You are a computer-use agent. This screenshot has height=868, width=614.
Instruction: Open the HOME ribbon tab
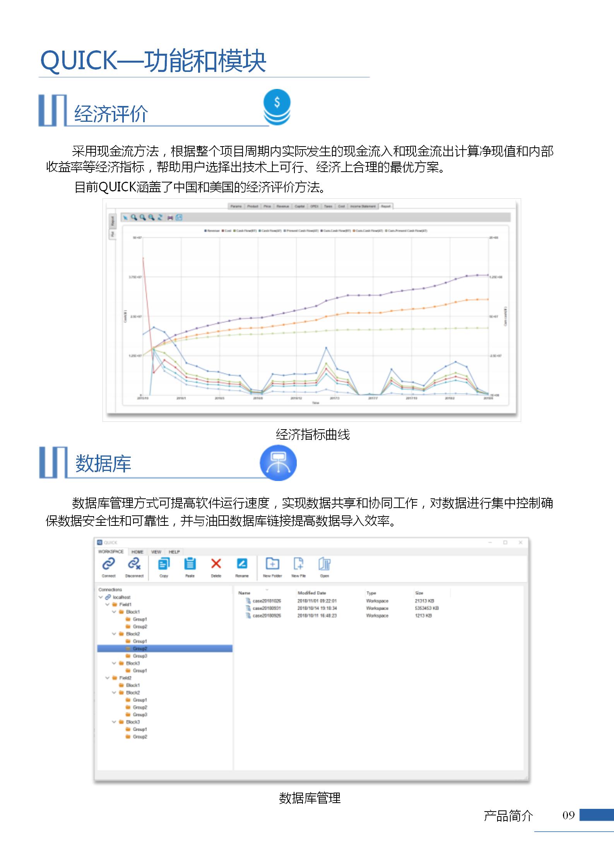click(137, 552)
